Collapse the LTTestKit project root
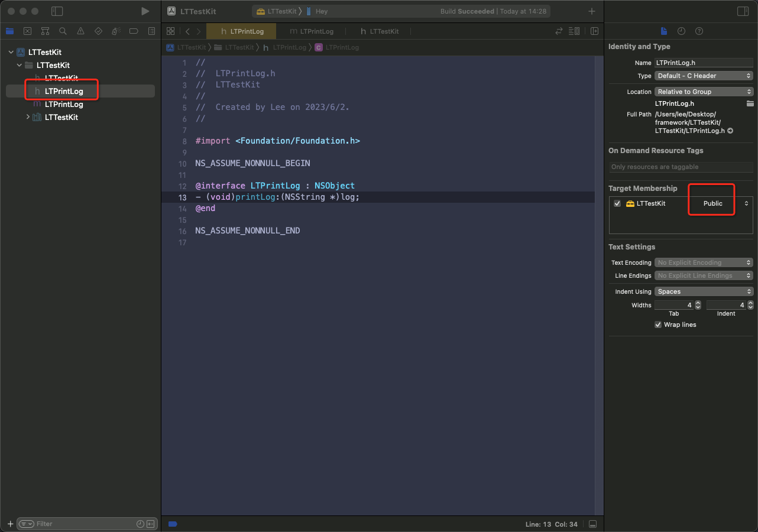The width and height of the screenshot is (758, 532). click(x=11, y=52)
